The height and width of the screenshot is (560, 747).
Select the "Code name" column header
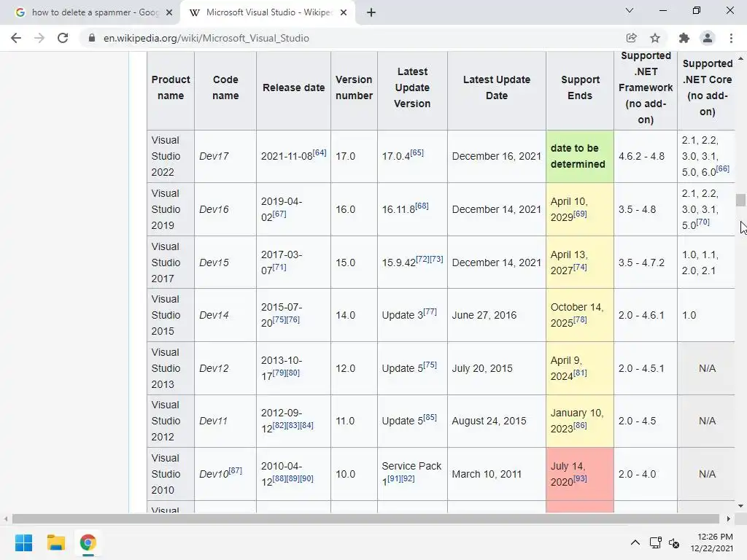point(225,87)
